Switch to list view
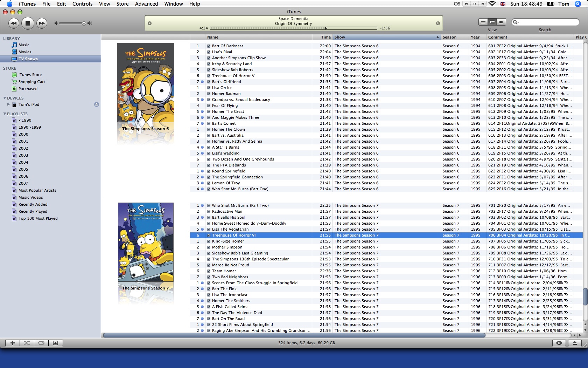The image size is (588, 368). click(x=483, y=22)
